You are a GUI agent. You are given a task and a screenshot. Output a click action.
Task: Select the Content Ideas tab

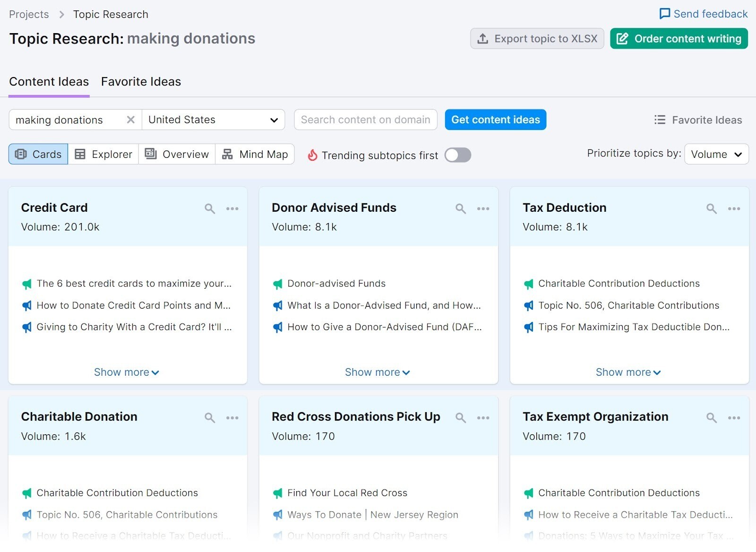[49, 81]
